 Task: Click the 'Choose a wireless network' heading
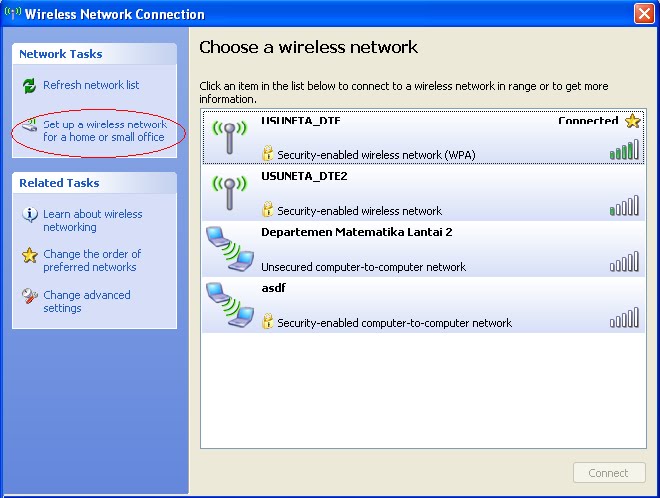click(309, 47)
